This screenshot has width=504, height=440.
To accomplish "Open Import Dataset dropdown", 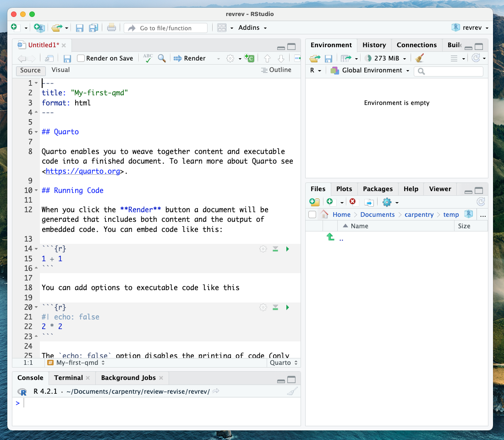I will 349,58.
